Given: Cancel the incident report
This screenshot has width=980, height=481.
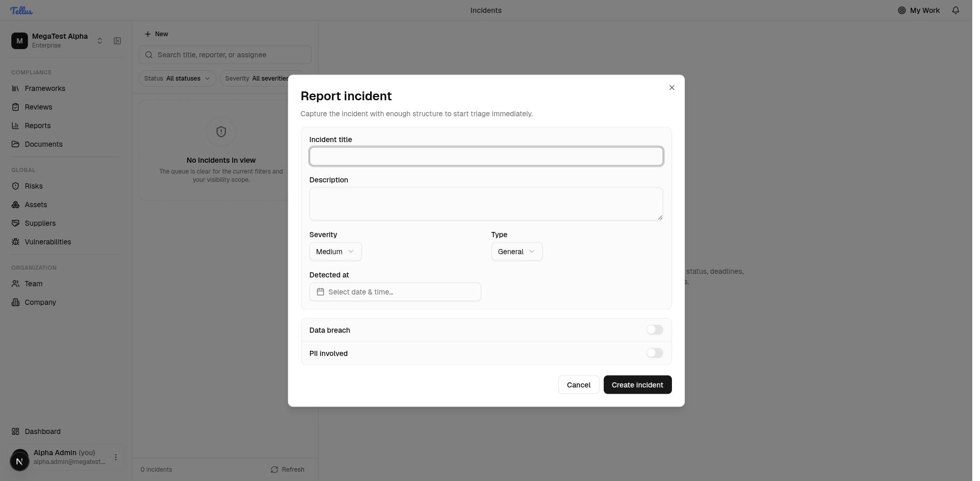Looking at the screenshot, I should [579, 385].
